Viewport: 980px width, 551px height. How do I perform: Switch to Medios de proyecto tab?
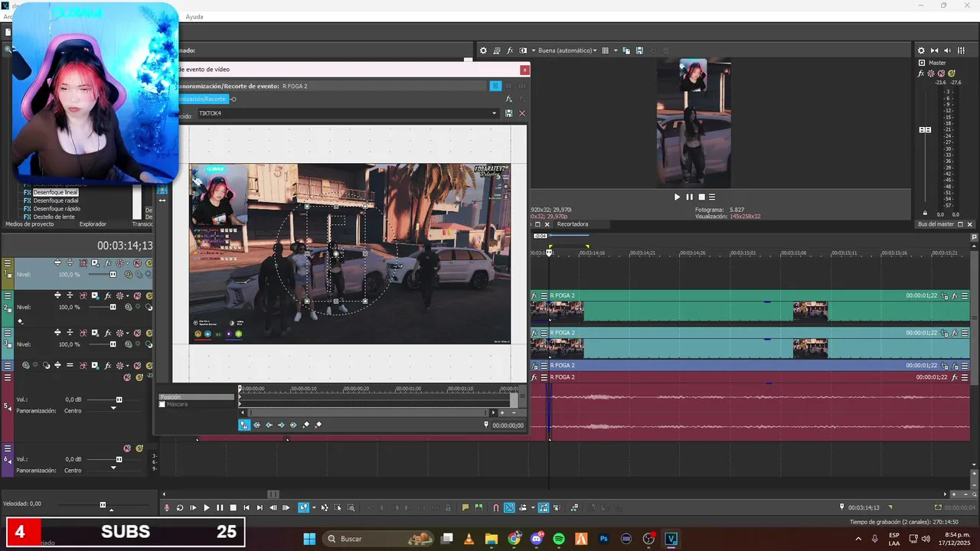(30, 224)
